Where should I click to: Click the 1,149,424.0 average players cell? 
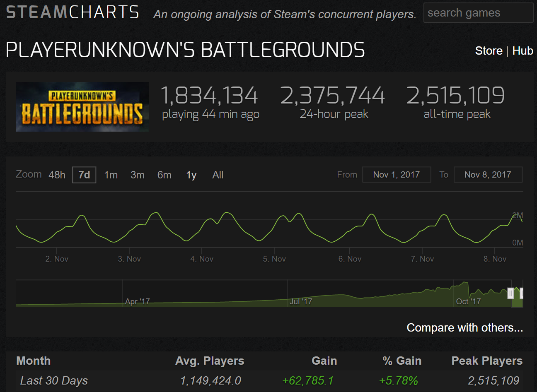[x=210, y=380]
